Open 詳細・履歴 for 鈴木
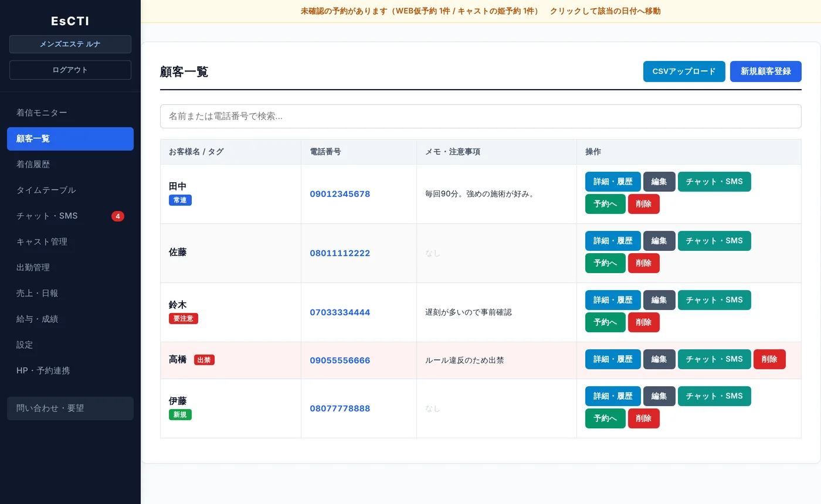821x504 pixels. tap(613, 300)
